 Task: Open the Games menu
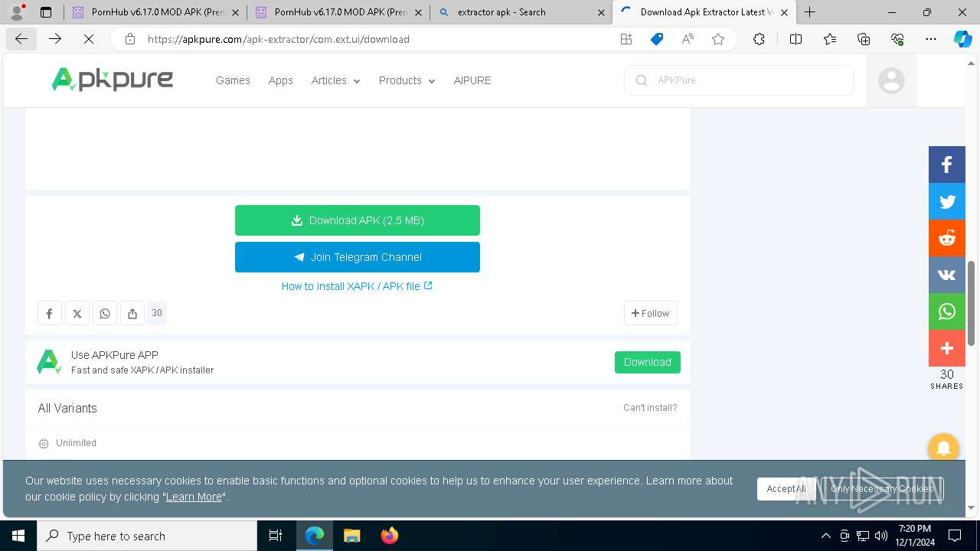click(x=233, y=80)
